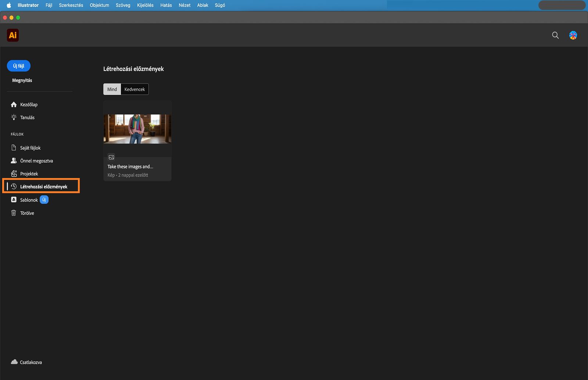This screenshot has width=588, height=380.
Task: Click the Kezdőlap home icon
Action: [x=14, y=104]
